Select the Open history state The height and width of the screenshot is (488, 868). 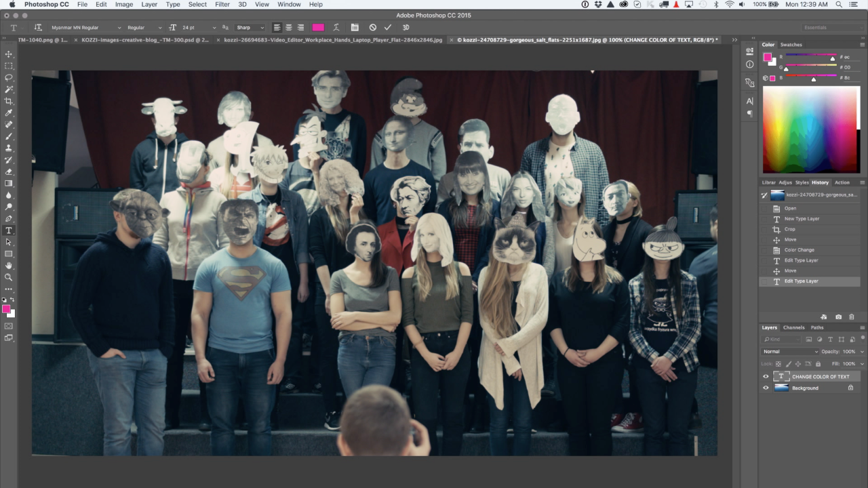pos(810,208)
